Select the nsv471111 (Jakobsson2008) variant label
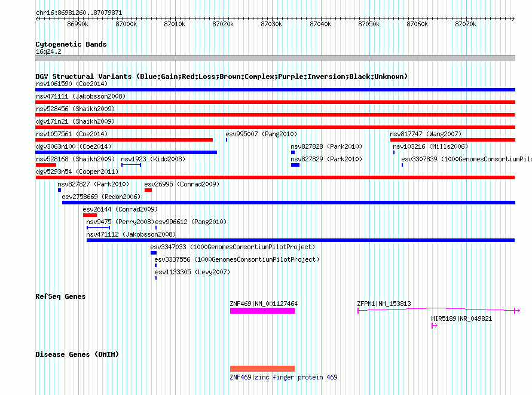532x395 pixels. tap(81, 96)
